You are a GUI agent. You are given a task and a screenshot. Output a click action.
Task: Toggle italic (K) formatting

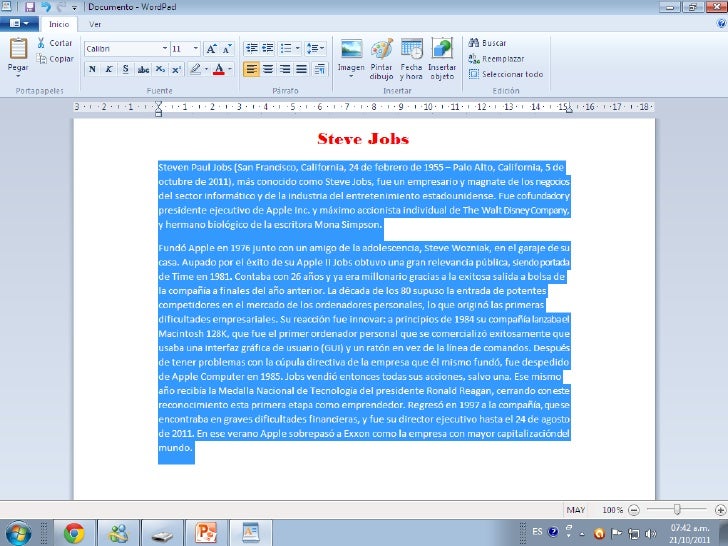[109, 69]
